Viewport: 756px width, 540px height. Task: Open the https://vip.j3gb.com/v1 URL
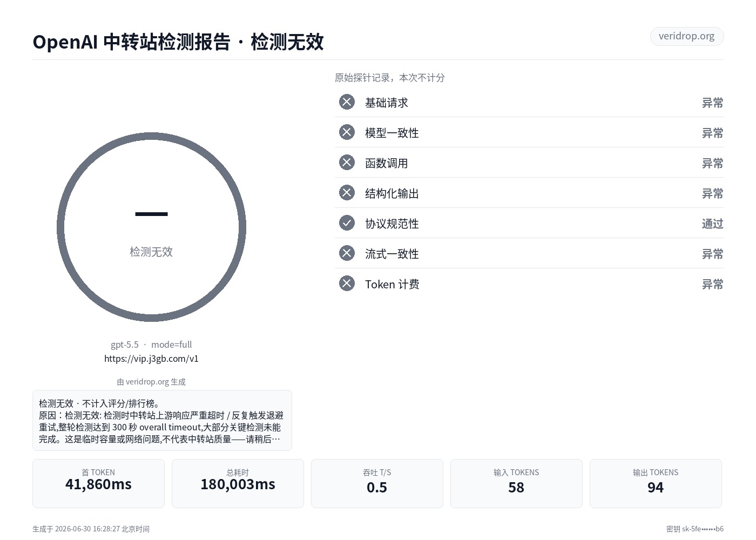point(151,359)
